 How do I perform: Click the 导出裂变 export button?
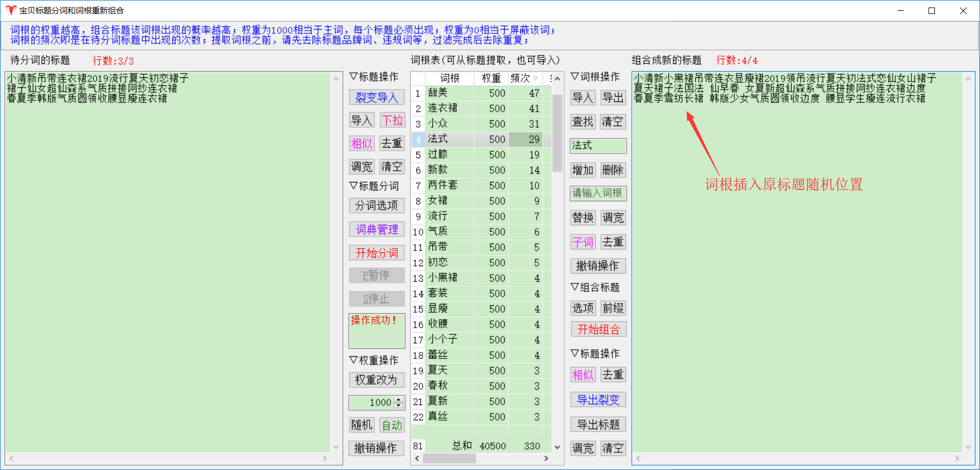click(x=598, y=400)
